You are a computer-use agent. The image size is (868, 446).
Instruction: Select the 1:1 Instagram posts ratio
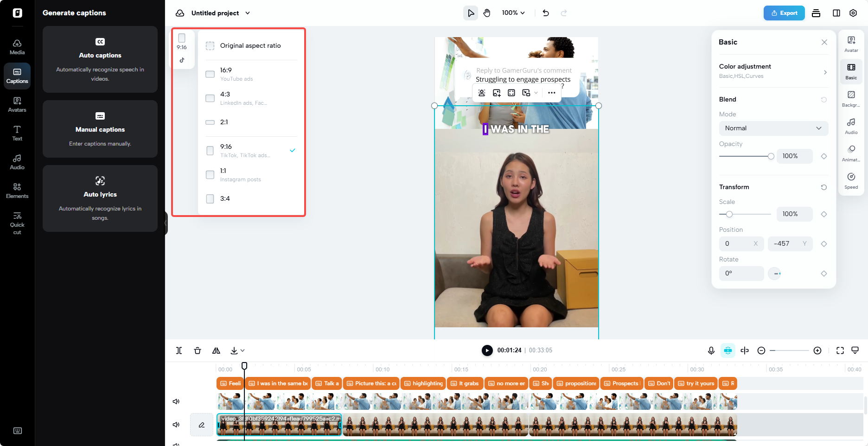click(x=210, y=174)
